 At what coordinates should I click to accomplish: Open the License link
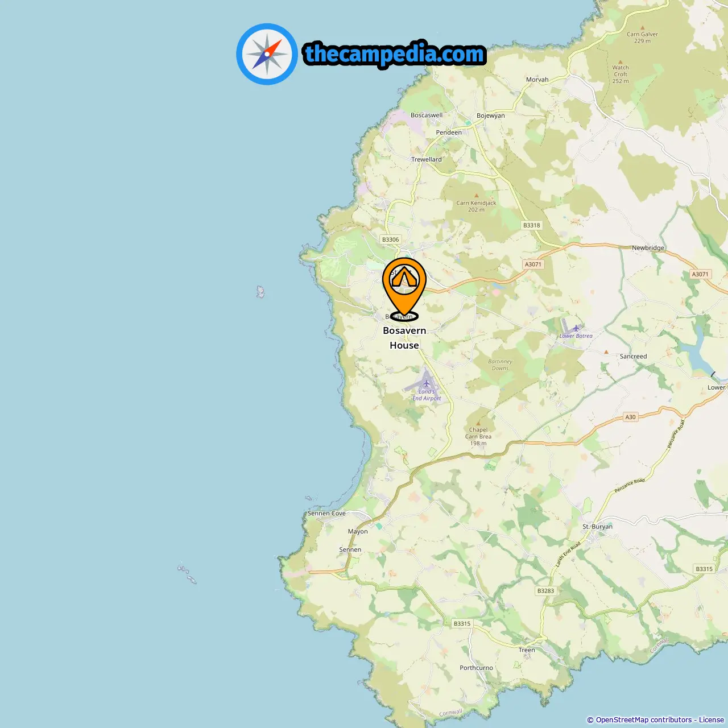(x=712, y=720)
